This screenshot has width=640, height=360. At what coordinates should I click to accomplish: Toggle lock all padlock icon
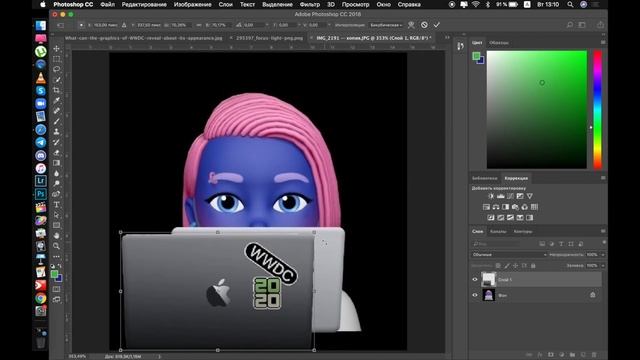click(533, 266)
